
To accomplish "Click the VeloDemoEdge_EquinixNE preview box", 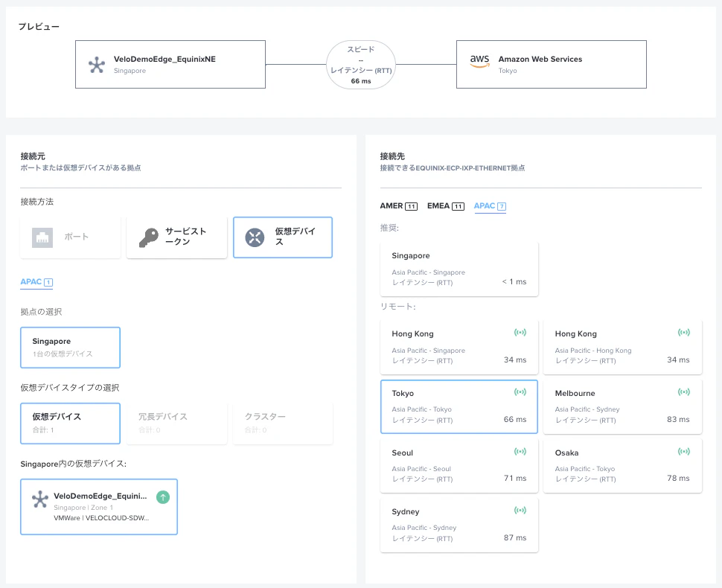I will coord(170,65).
